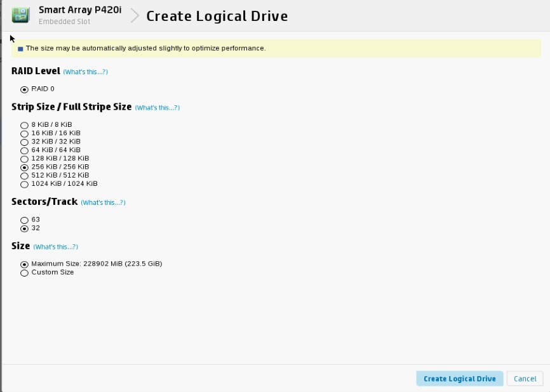Click the Create Logical Drive button
550x392 pixels.
[459, 379]
